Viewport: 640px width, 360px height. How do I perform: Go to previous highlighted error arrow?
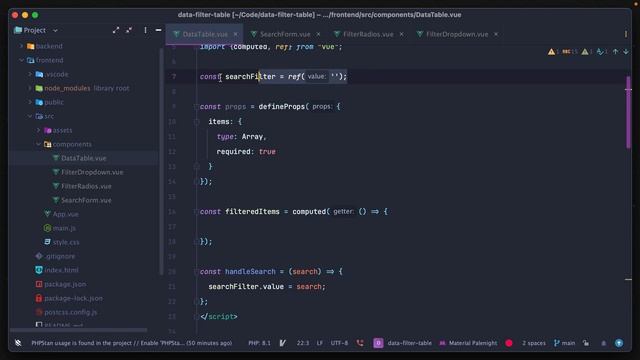(616, 52)
